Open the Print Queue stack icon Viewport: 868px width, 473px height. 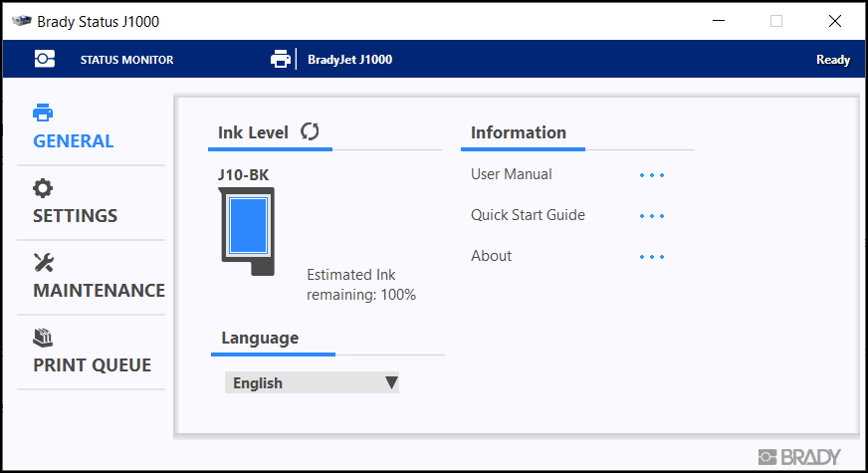pos(43,338)
